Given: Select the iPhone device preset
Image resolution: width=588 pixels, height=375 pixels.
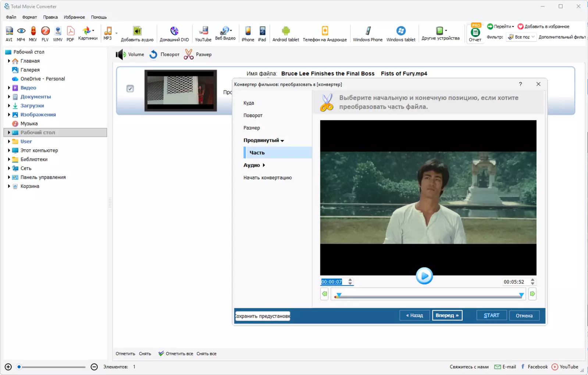Looking at the screenshot, I should click(x=248, y=34).
